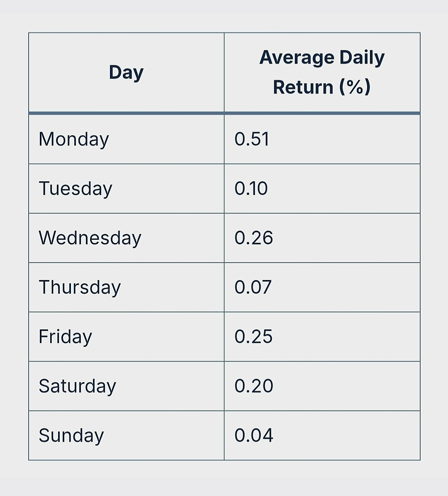Click the thick divider line under Day header
This screenshot has height=496, width=448.
(126, 113)
